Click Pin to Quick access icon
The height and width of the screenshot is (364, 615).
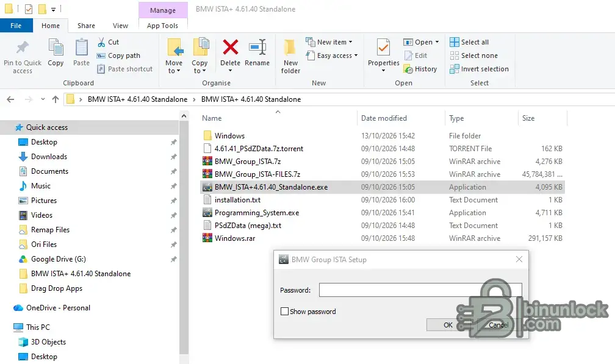pyautogui.click(x=23, y=48)
